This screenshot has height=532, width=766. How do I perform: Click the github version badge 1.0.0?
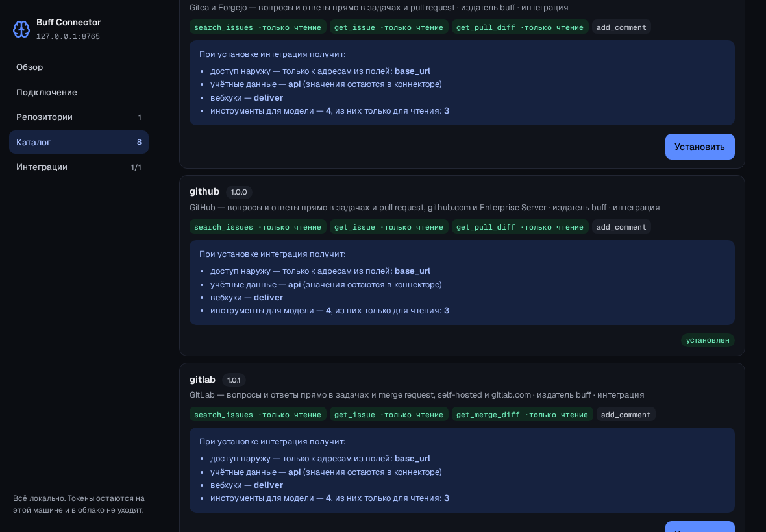click(x=239, y=192)
